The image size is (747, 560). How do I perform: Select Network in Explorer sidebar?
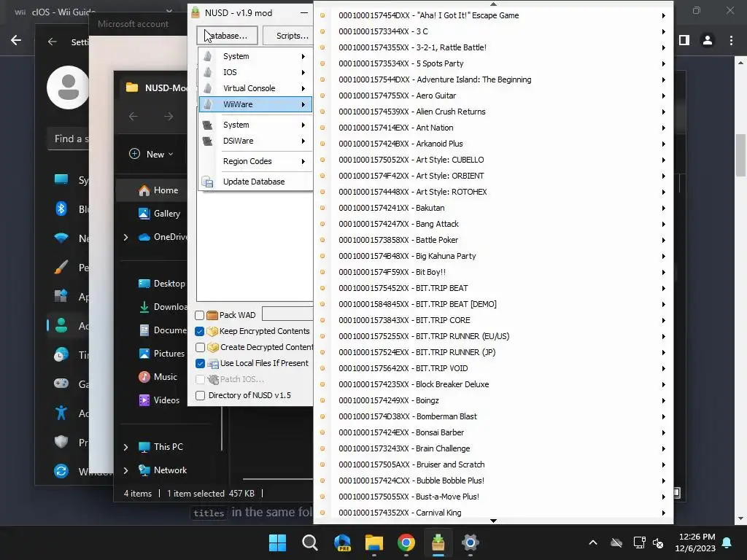point(163,470)
